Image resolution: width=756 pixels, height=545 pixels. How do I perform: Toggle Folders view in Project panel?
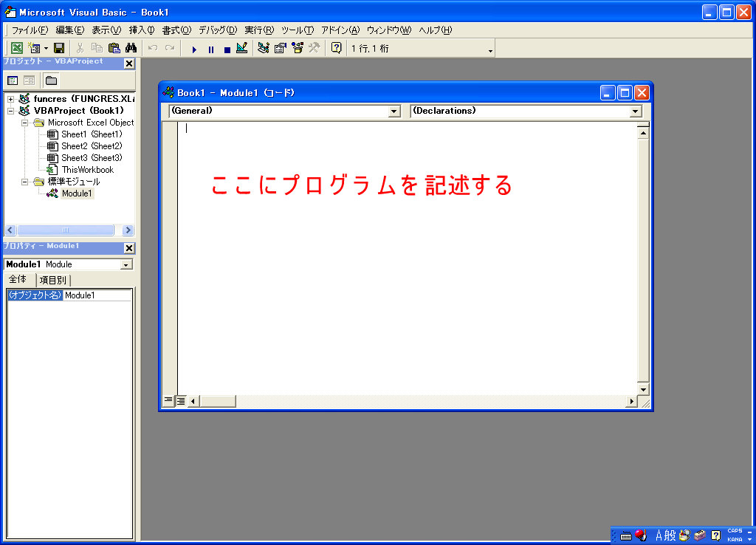(51, 80)
